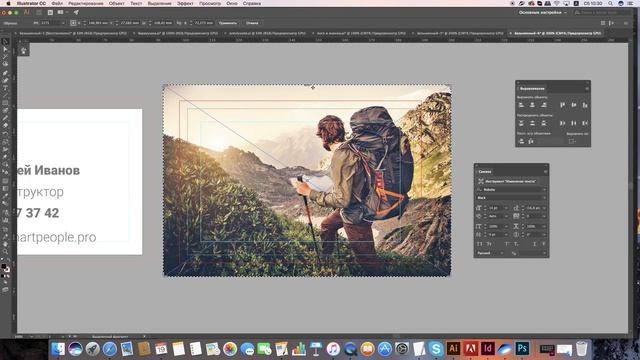Toggle Superscript in Character panel
The image size is (640, 360).
pos(507,244)
